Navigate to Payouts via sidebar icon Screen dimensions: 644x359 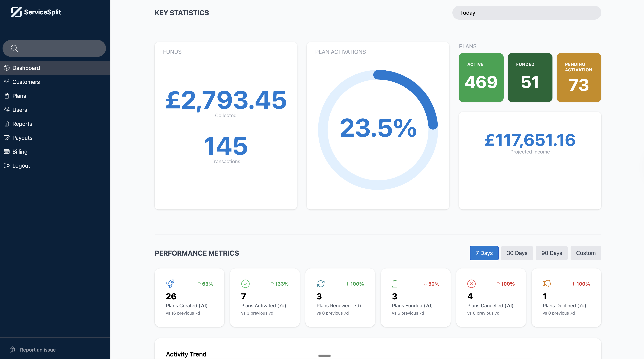(7, 137)
